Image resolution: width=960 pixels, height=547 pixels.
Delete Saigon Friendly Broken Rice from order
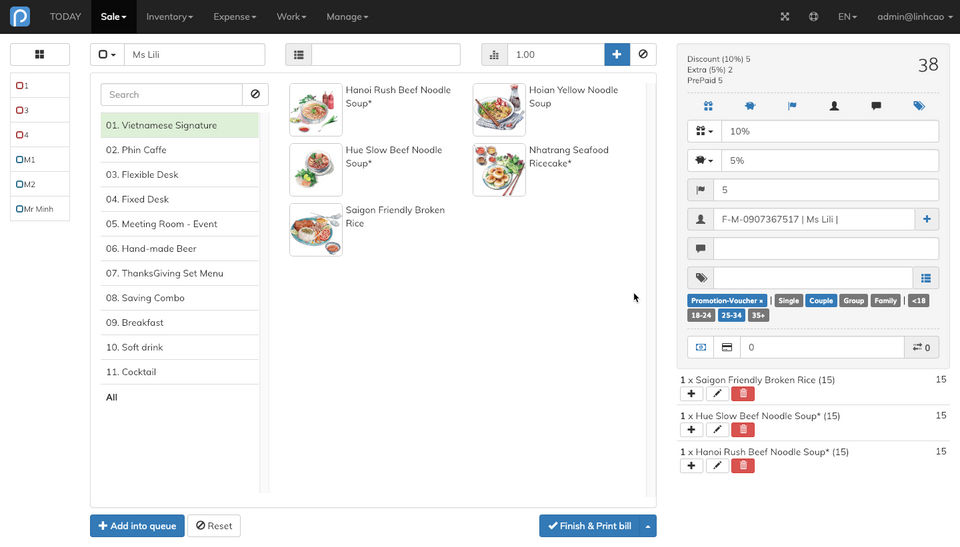click(x=743, y=394)
